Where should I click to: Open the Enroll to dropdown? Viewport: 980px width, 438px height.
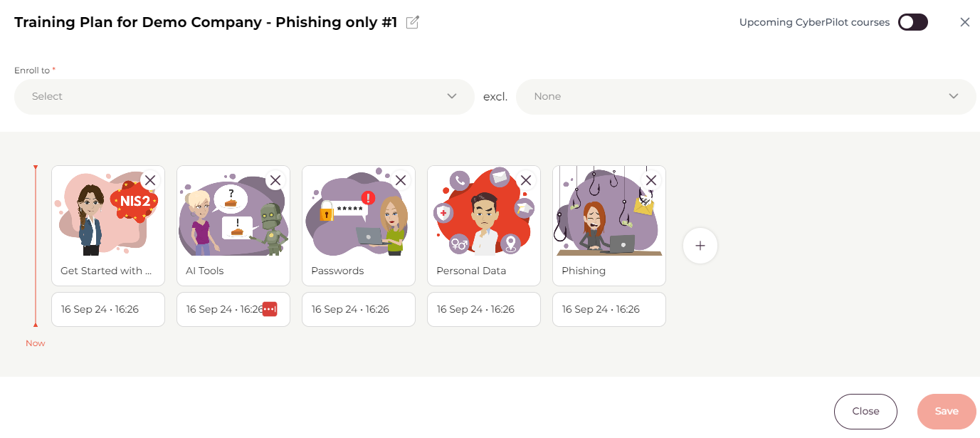pyautogui.click(x=244, y=96)
